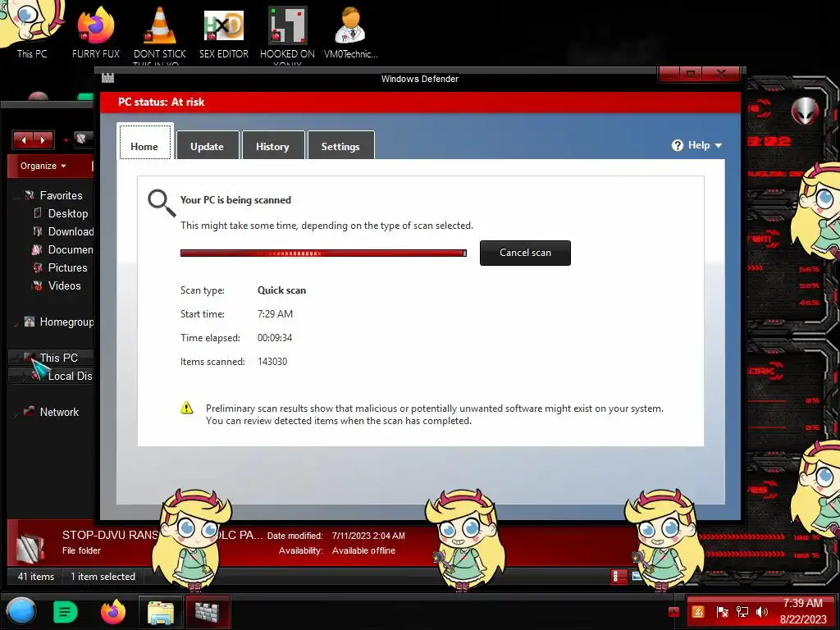Screen dimensions: 840x630
Task: Click the network tray icon
Action: click(x=742, y=611)
